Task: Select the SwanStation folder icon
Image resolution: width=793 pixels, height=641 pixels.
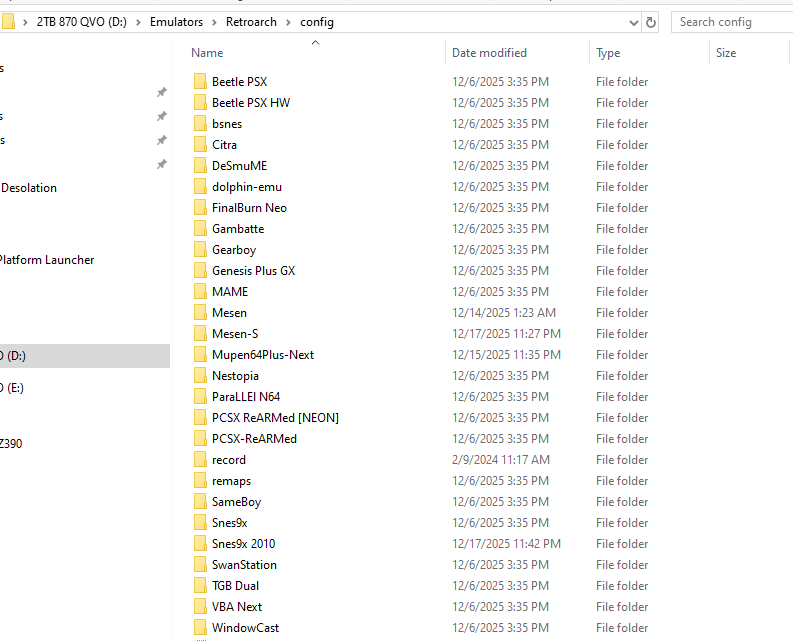Action: pos(200,565)
